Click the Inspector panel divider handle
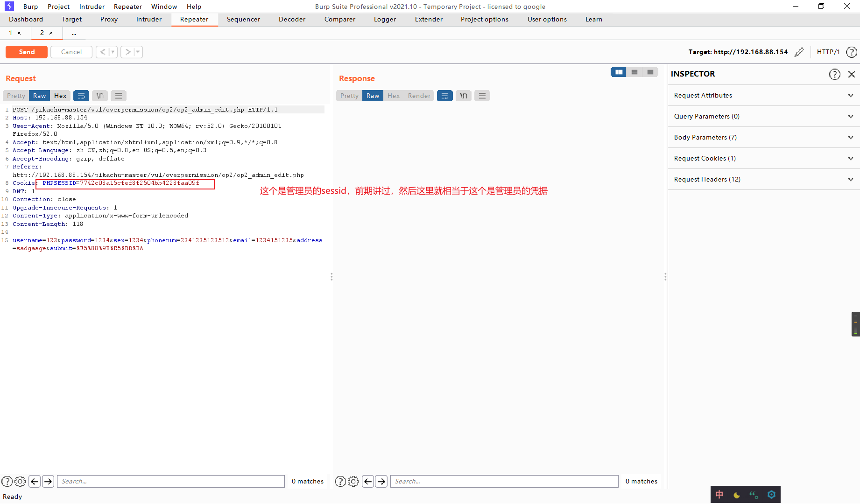860x504 pixels. pos(665,277)
